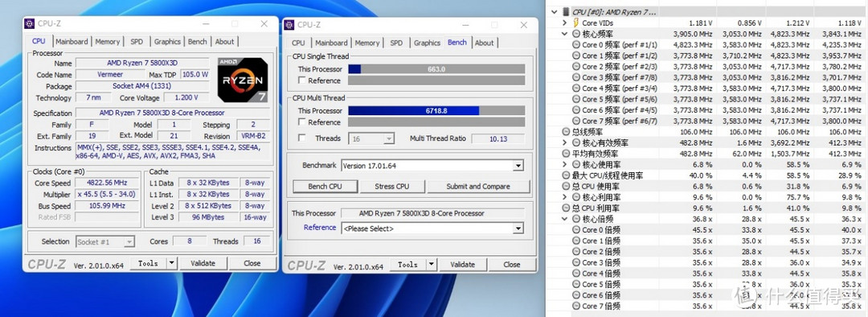Open Graphics tab in the Bench CPU-Z window

[x=427, y=43]
